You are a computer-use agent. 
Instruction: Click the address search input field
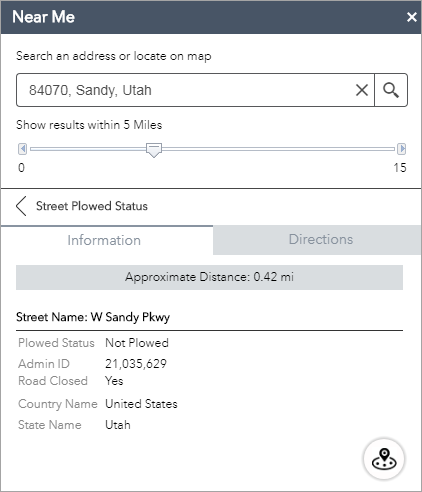point(195,90)
